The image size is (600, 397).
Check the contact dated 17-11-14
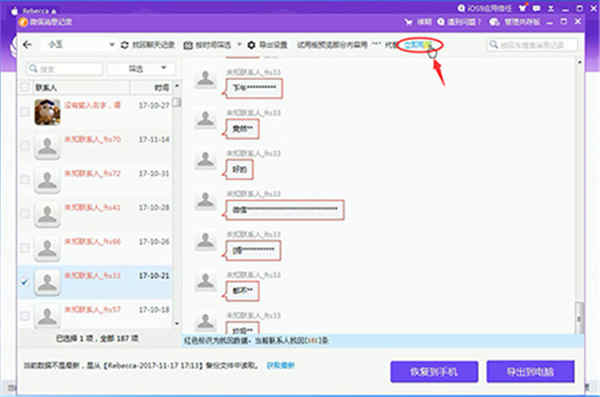[x=25, y=145]
